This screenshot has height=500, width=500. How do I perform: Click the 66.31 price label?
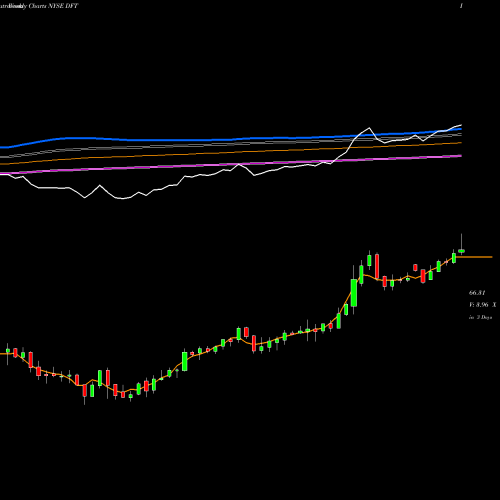pos(477,293)
